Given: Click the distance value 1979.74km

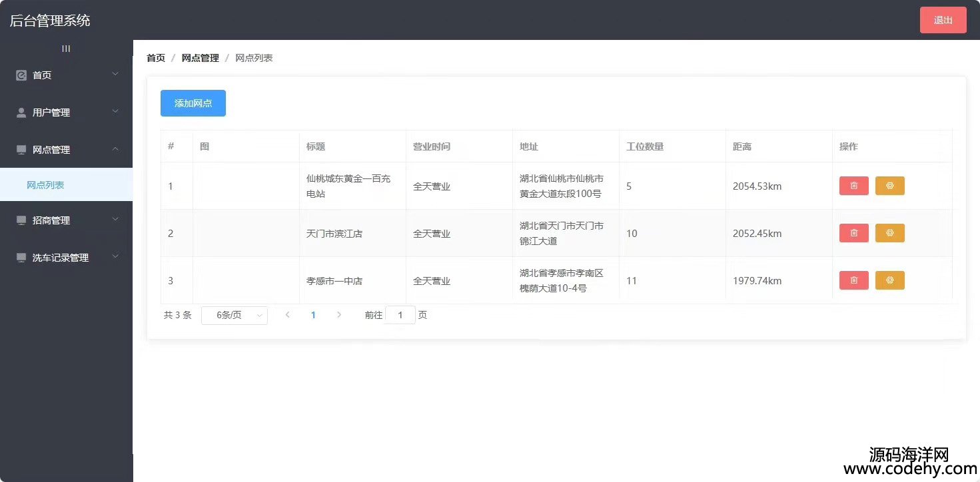Looking at the screenshot, I should click(757, 281).
